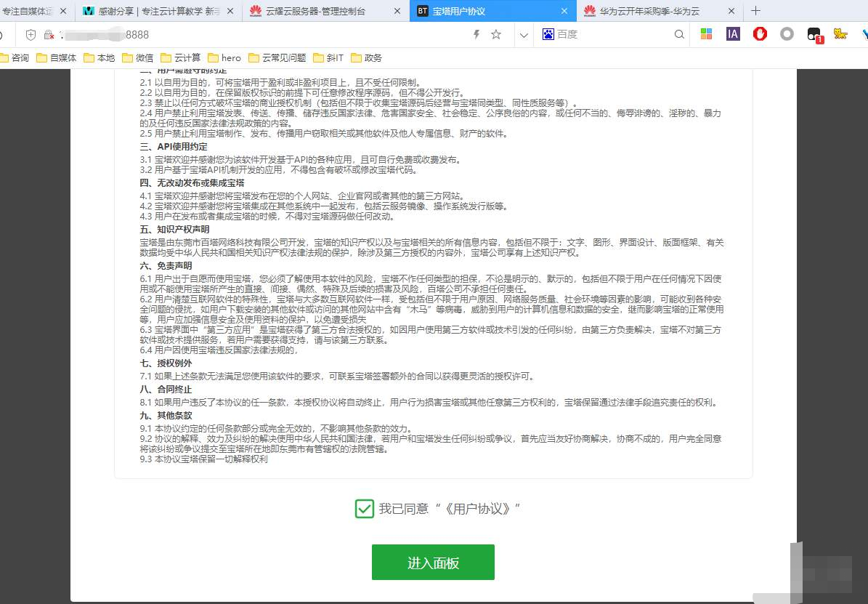Viewport: 868px width, 604px height.
Task: Click the 七、授权例外 heading
Action: coord(166,363)
